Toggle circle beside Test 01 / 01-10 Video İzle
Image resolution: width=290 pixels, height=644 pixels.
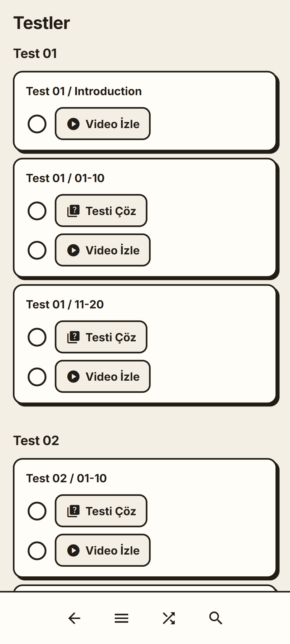(x=37, y=250)
